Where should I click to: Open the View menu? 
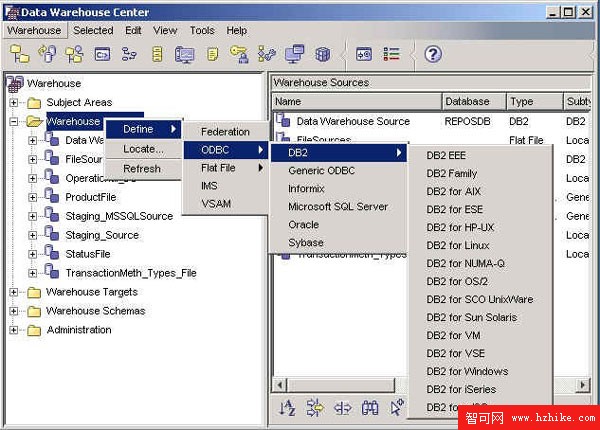click(165, 30)
